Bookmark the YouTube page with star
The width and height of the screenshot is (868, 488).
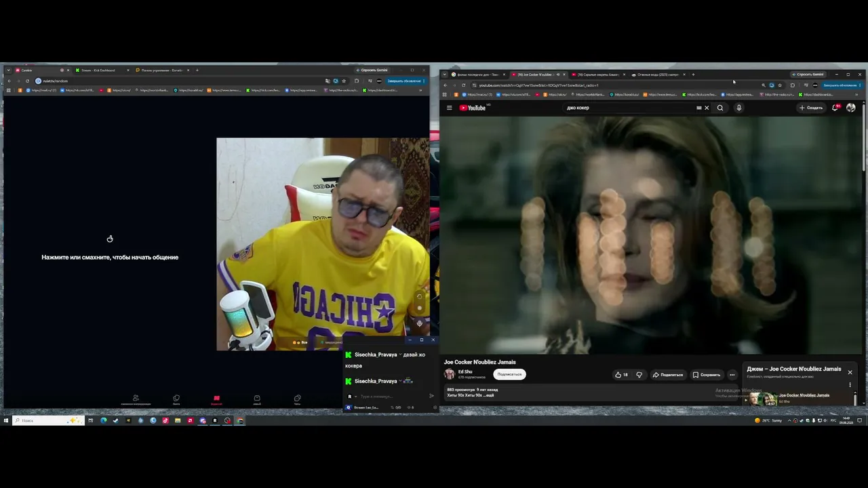pos(780,85)
